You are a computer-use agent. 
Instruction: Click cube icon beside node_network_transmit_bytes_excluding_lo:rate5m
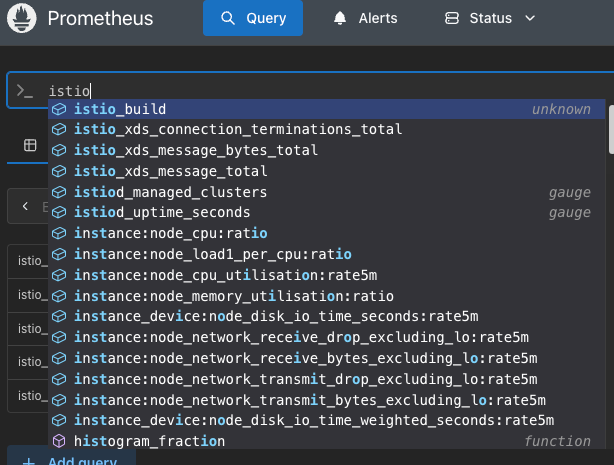pyautogui.click(x=59, y=400)
